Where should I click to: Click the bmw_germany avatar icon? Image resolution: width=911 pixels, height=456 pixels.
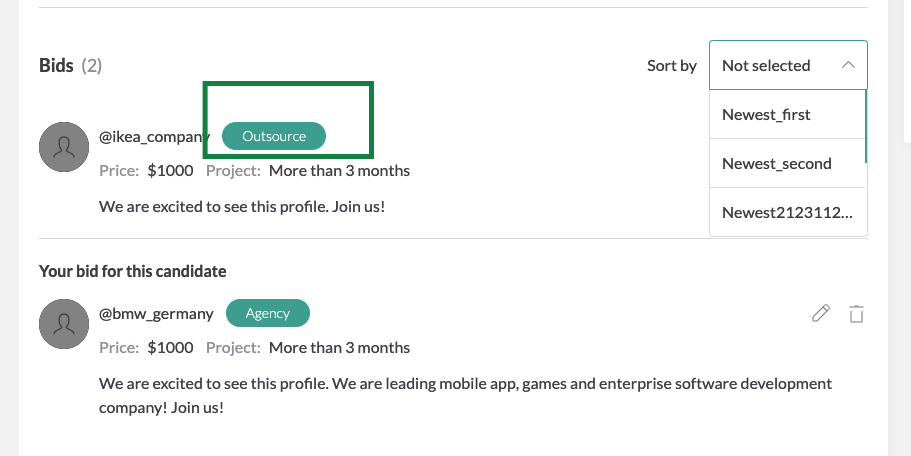[64, 324]
